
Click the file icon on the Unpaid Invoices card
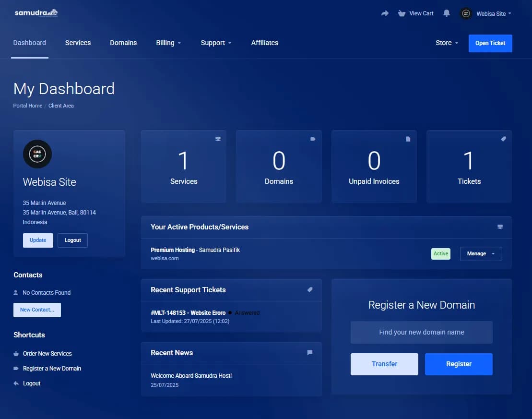408,138
